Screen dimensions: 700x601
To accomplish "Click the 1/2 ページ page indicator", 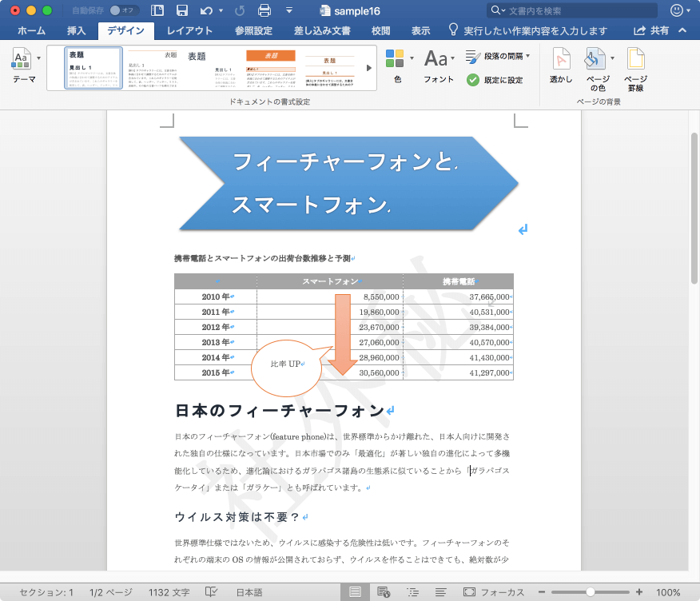I will (x=111, y=592).
